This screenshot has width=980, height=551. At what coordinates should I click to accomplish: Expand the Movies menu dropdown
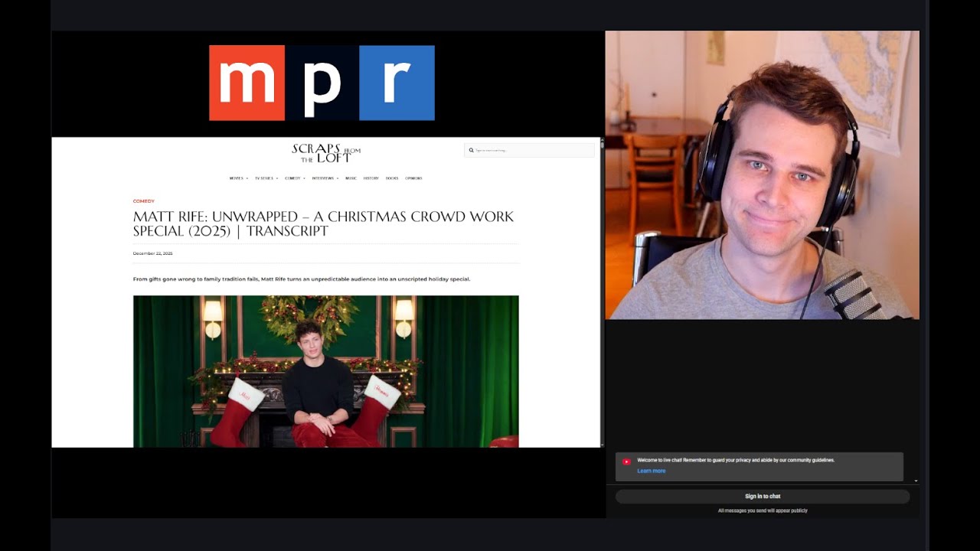tap(238, 178)
